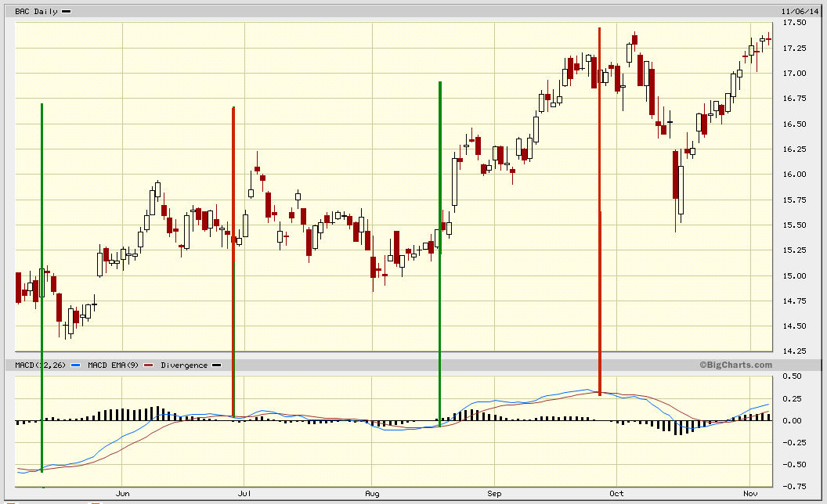Image resolution: width=827 pixels, height=504 pixels.
Task: Click the 16.00 price axis label
Action: (794, 175)
